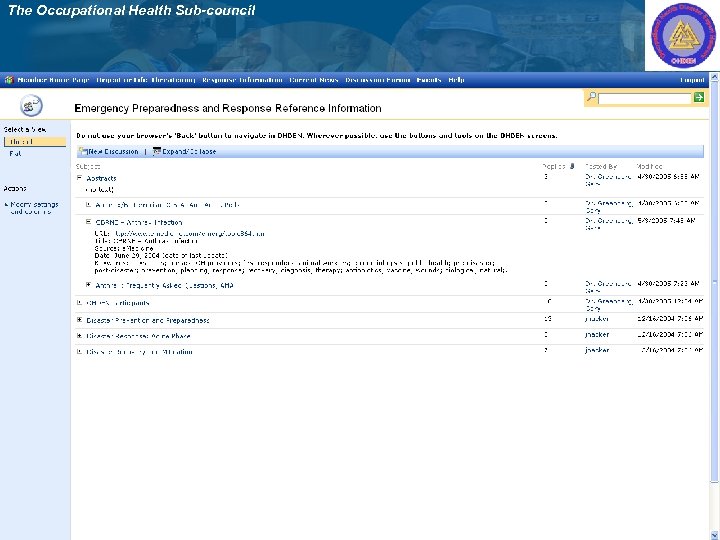Open Member Home Page menu item
720x540 pixels.
(53, 80)
